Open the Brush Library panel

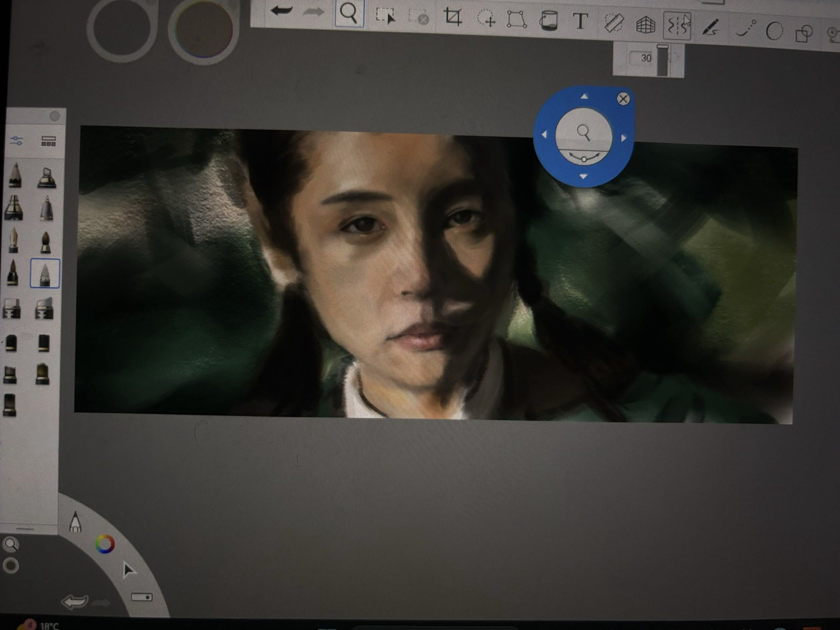[x=48, y=141]
